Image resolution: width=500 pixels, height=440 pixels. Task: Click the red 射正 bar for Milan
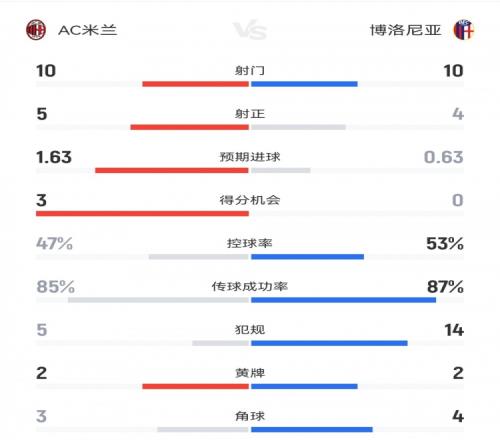(x=190, y=127)
